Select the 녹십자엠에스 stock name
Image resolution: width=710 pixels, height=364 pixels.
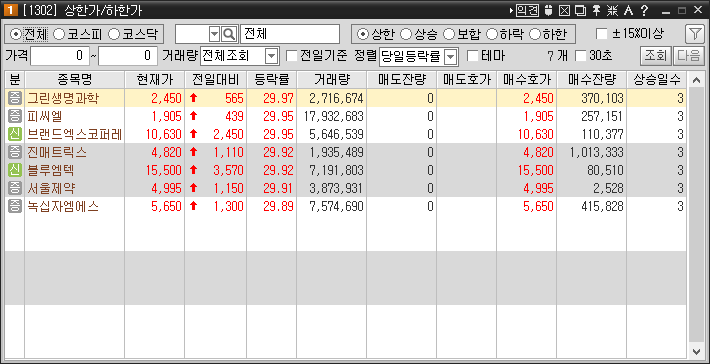(62, 207)
